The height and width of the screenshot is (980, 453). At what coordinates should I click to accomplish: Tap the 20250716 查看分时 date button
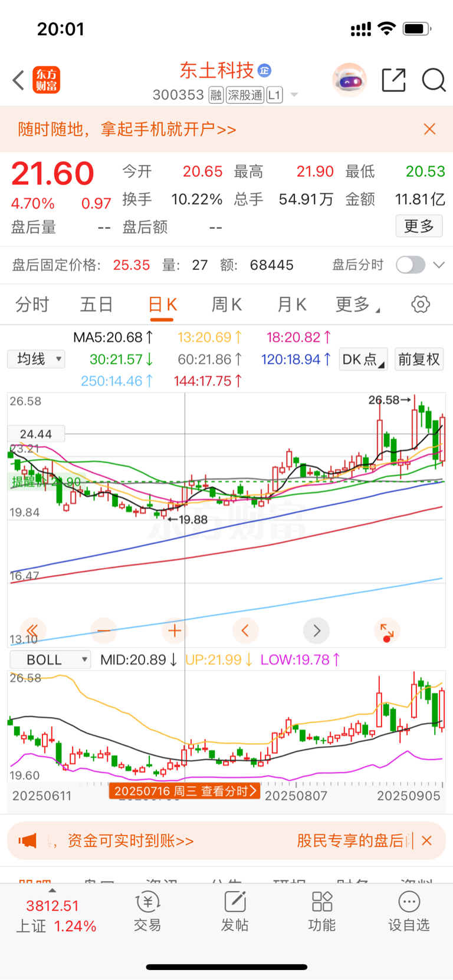184,791
